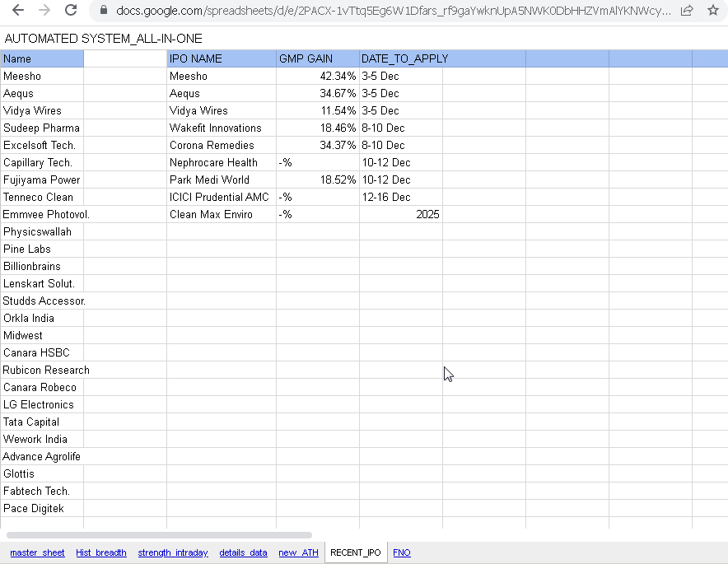Viewport: 728px width, 564px height.
Task: Select the 'GMP GAIN' header cell
Action: (318, 58)
